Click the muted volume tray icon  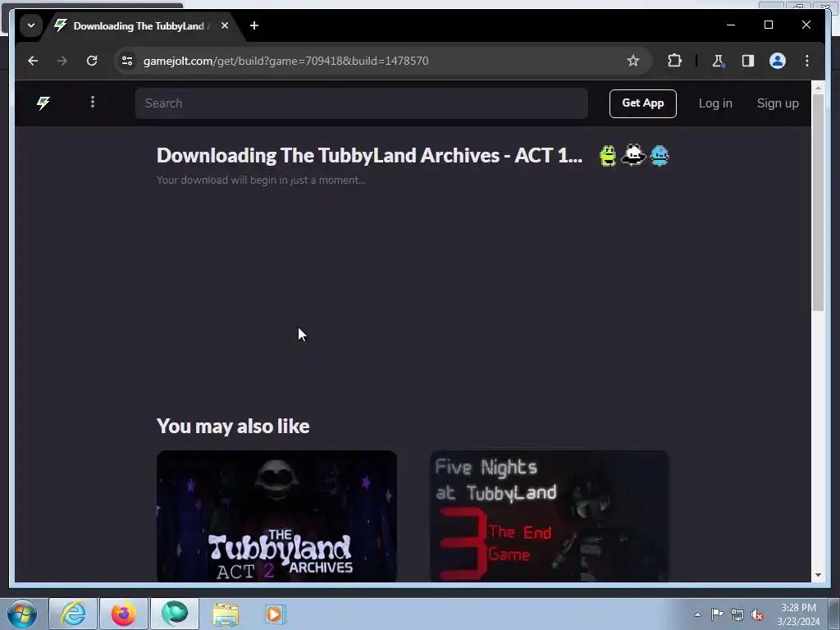click(x=757, y=614)
